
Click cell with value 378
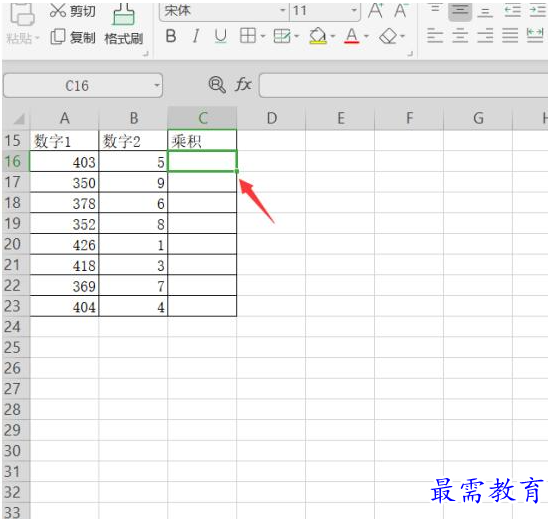[x=64, y=203]
